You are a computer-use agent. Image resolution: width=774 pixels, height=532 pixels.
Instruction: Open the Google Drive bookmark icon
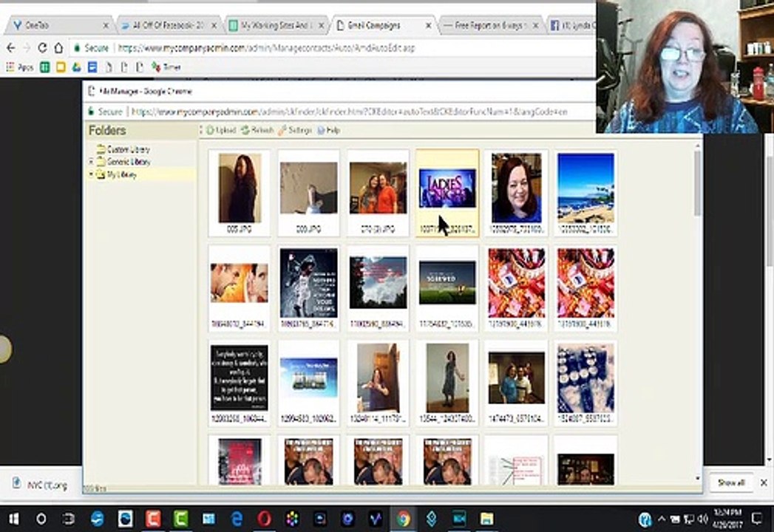pos(76,67)
